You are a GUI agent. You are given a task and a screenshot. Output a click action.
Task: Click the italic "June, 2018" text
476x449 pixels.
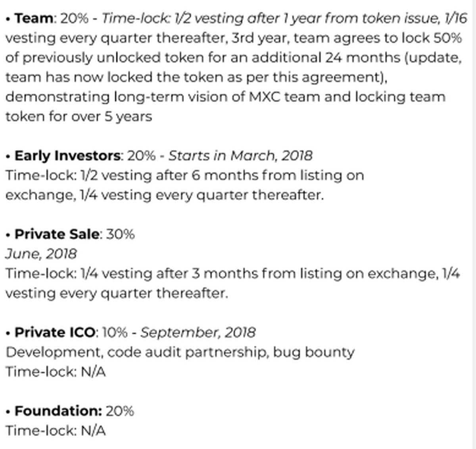41,254
